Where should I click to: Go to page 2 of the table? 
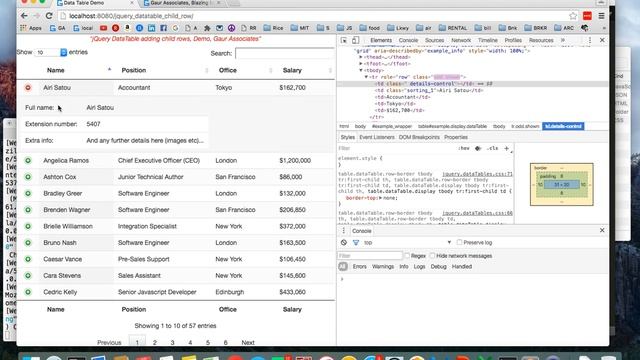[x=155, y=342]
